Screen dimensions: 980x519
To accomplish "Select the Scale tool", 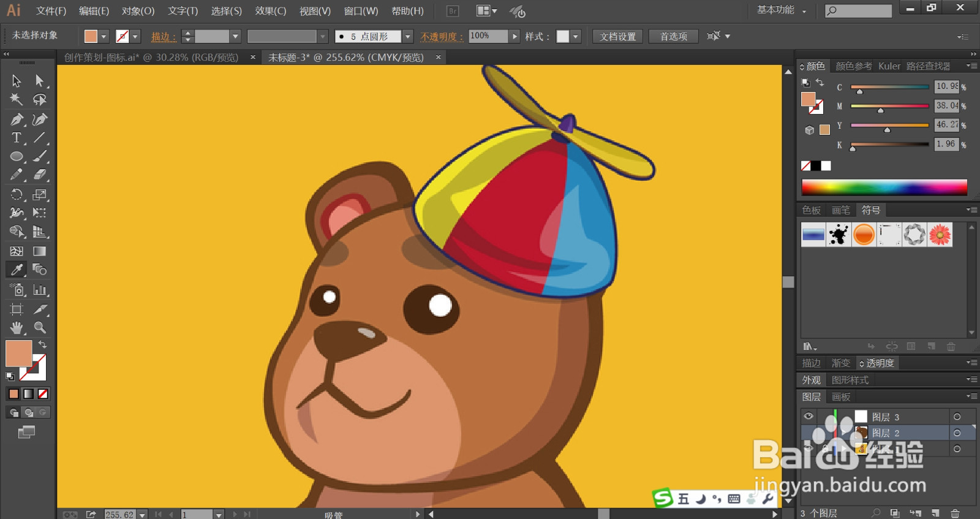I will point(40,195).
